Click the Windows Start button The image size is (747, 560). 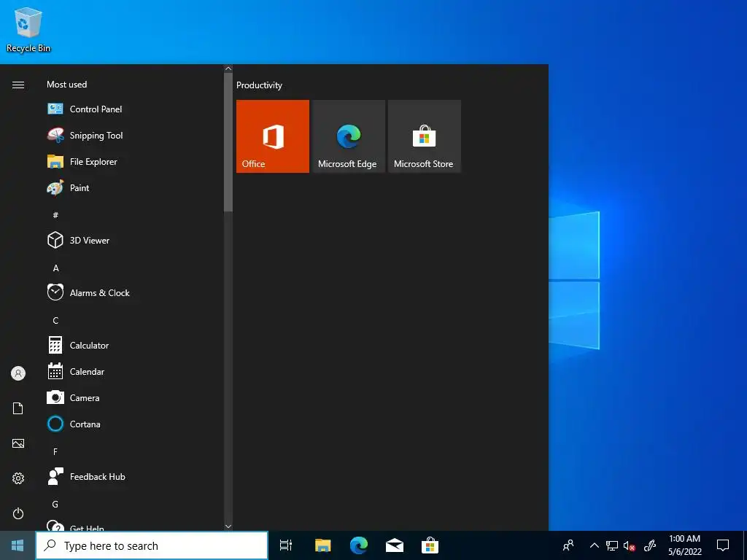tap(18, 545)
